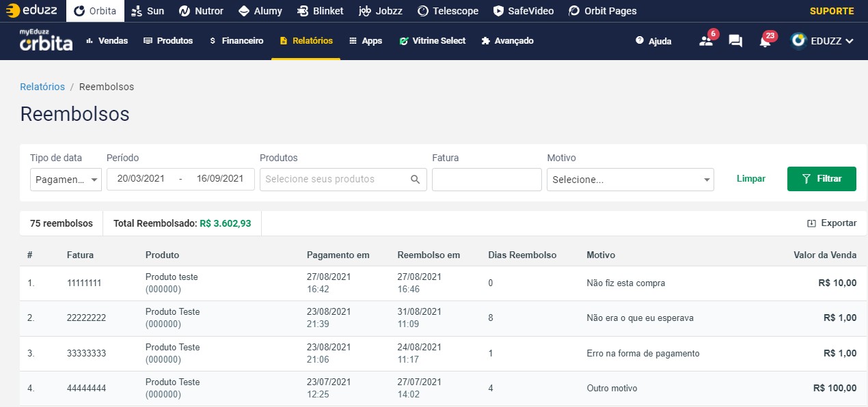Click the Pagamento em column header
This screenshot has height=407, width=868.
click(338, 255)
